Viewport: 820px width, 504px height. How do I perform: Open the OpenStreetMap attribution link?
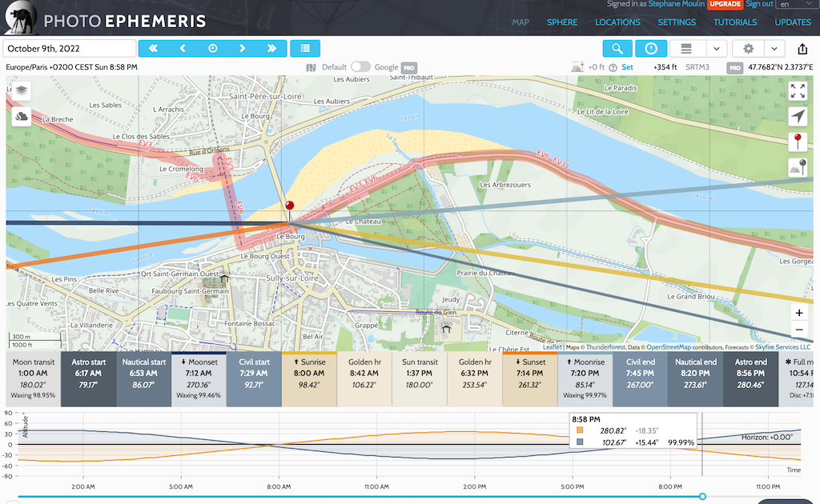pyautogui.click(x=669, y=347)
